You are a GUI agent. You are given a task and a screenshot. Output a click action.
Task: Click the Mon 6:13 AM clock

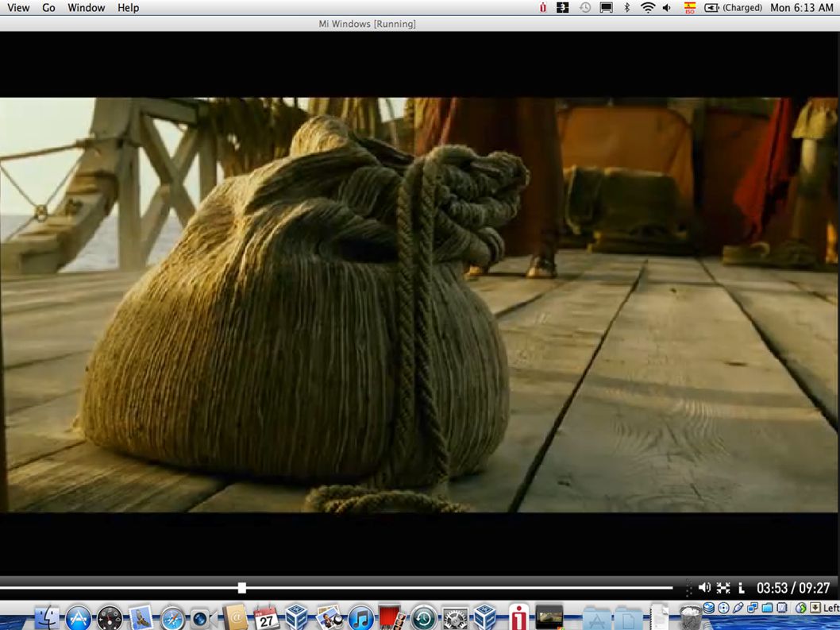point(801,7)
